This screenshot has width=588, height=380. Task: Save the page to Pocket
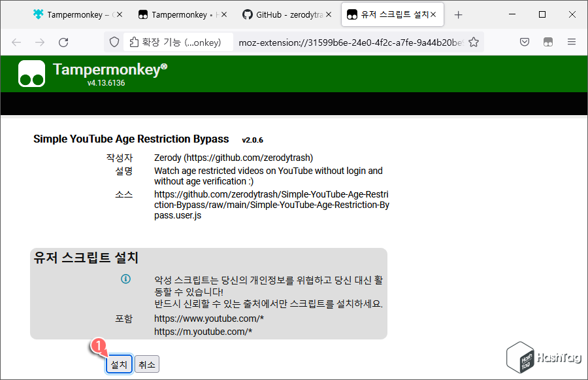[524, 41]
